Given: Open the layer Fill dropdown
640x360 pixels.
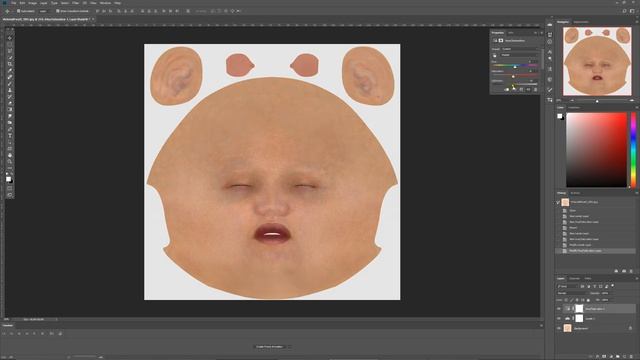Looking at the screenshot, I should 606,300.
